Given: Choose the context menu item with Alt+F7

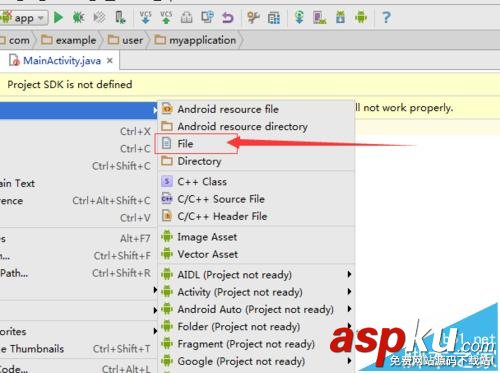Looking at the screenshot, I should pyautogui.click(x=78, y=239).
